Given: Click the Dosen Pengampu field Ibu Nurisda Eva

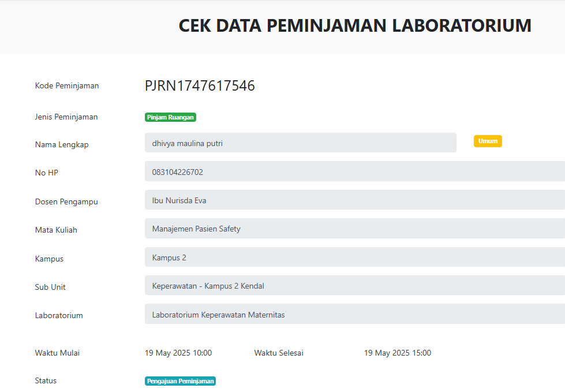Looking at the screenshot, I should tap(355, 200).
